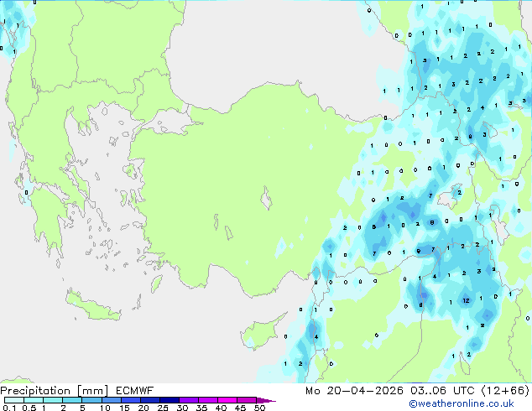Click the "30" legend scale value
The width and height of the screenshot is (532, 411).
[182, 408]
